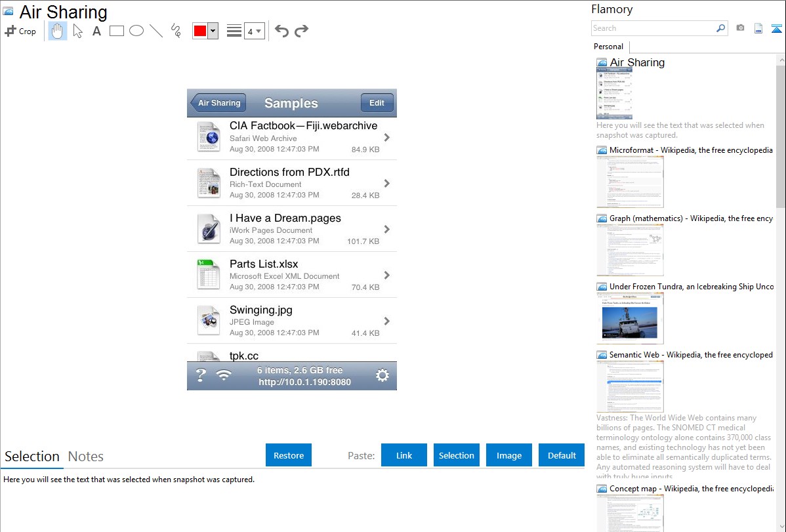Viewport: 786px width, 532px height.
Task: Select the rectangle drawing tool
Action: pos(116,31)
